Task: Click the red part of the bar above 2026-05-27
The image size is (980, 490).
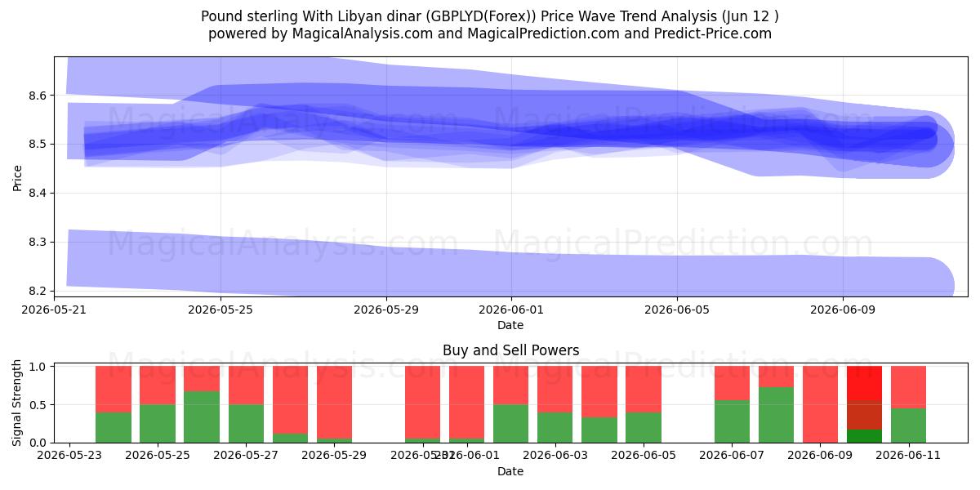Action: point(246,385)
